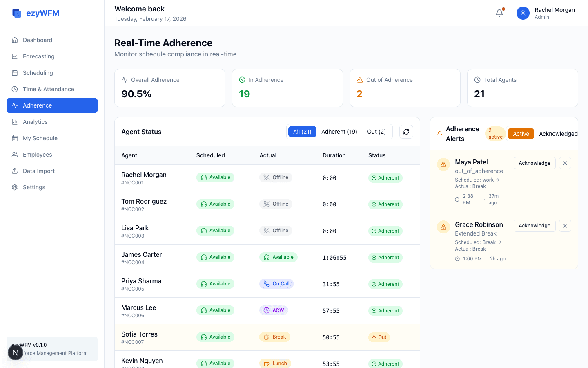Open the Scheduling menu item
This screenshot has width=588, height=368.
click(14, 73)
